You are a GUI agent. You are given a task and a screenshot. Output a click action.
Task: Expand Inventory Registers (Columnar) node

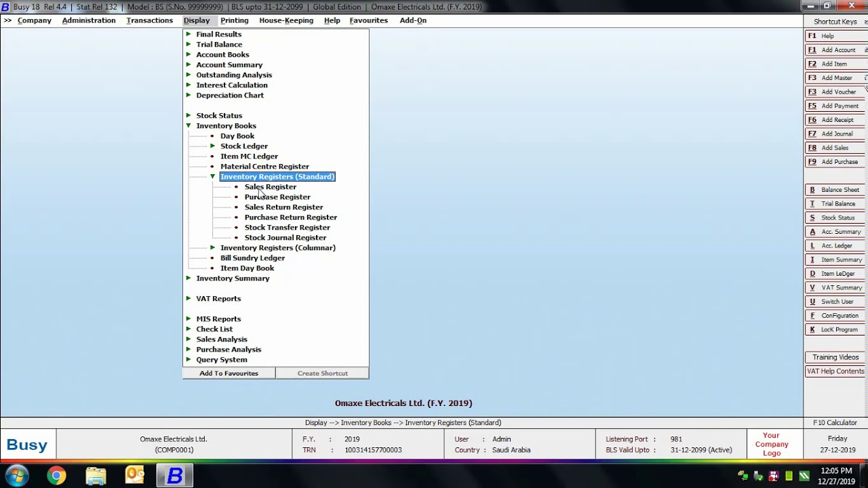[213, 247]
